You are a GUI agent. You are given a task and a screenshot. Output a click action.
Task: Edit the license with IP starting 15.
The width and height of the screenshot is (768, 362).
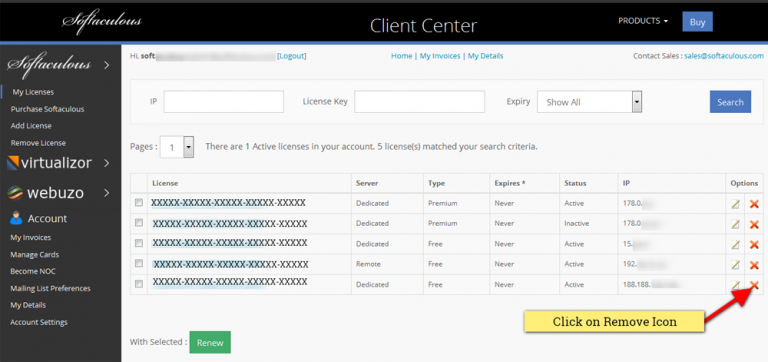click(x=735, y=244)
